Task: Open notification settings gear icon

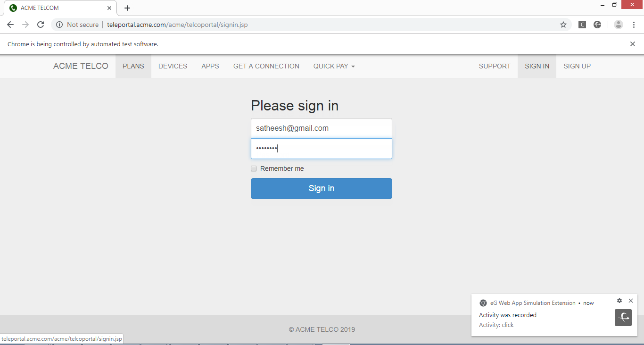Action: [x=619, y=301]
